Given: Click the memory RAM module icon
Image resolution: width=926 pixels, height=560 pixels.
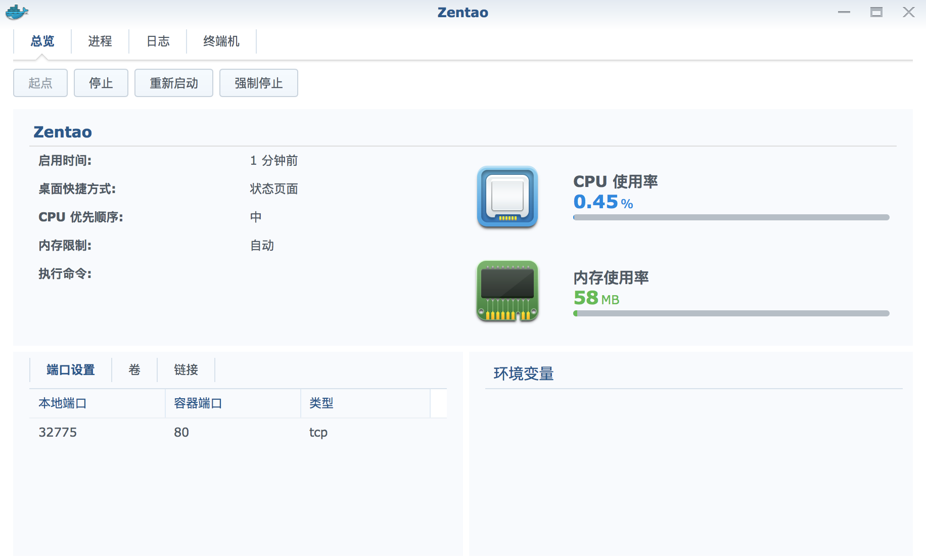Looking at the screenshot, I should (507, 291).
